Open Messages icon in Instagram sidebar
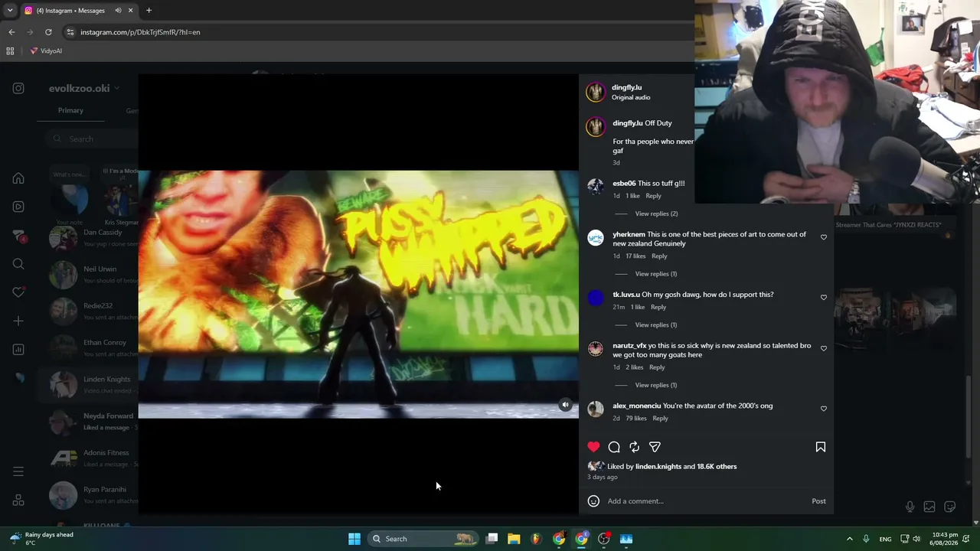The height and width of the screenshot is (551, 980). 18,236
